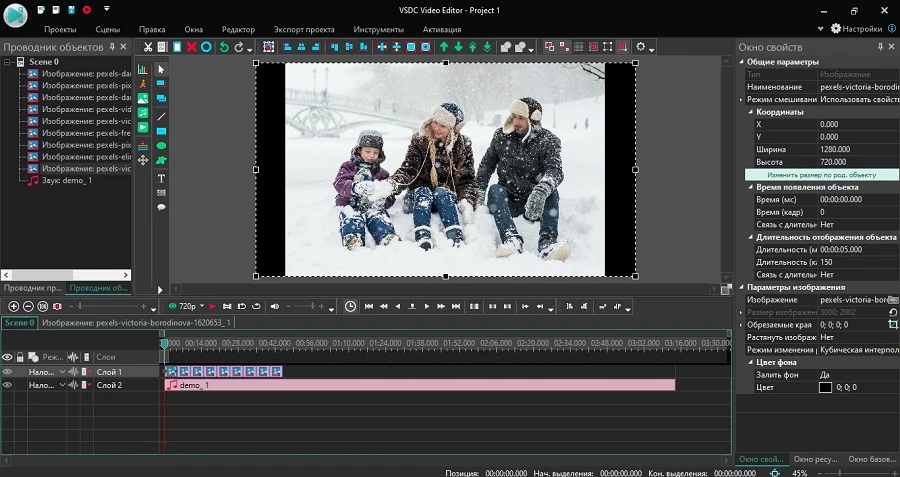Toggle waveform icon on Слой 2 row

[73, 385]
